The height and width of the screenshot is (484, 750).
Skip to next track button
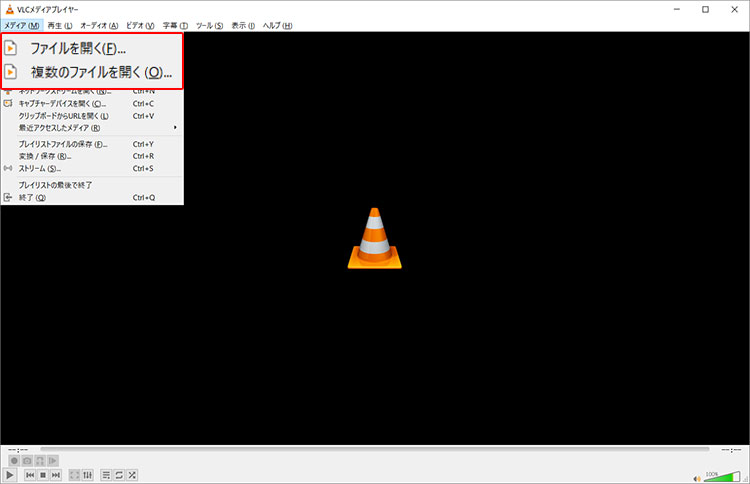pos(58,474)
